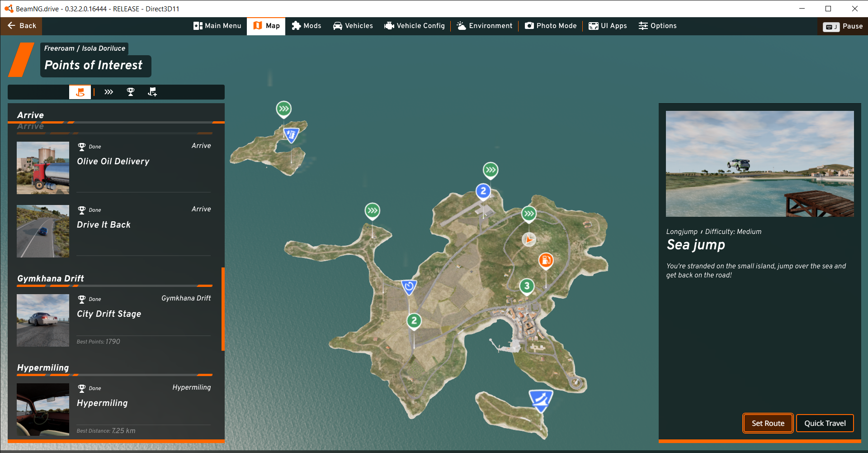Viewport: 868px width, 453px height.
Task: Click the green number 3 map marker
Action: click(x=527, y=286)
